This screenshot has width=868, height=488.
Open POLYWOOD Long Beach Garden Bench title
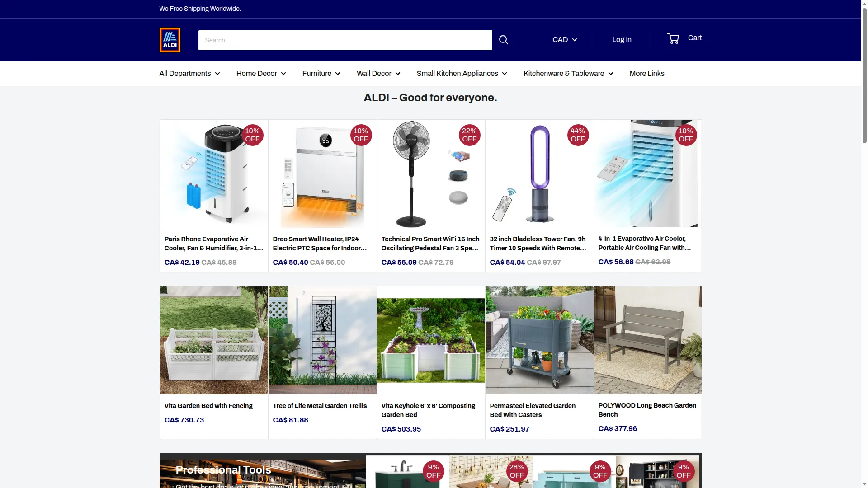pos(647,410)
